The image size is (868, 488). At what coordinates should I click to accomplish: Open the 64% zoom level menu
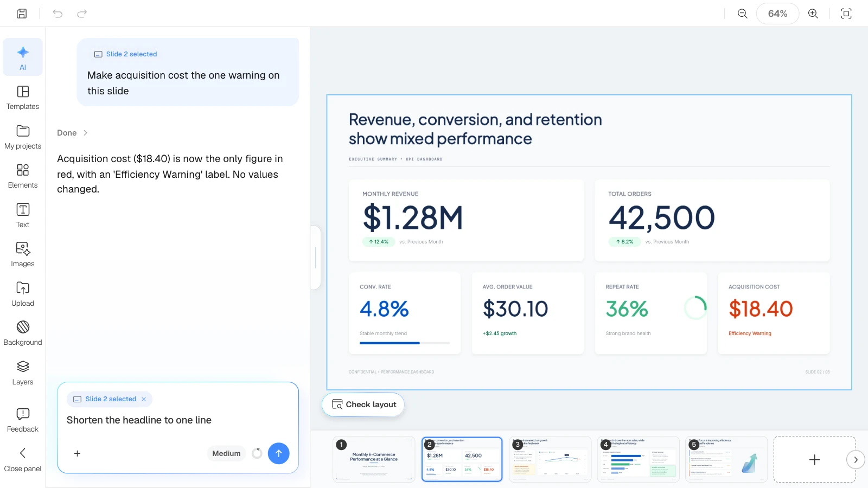(x=777, y=14)
